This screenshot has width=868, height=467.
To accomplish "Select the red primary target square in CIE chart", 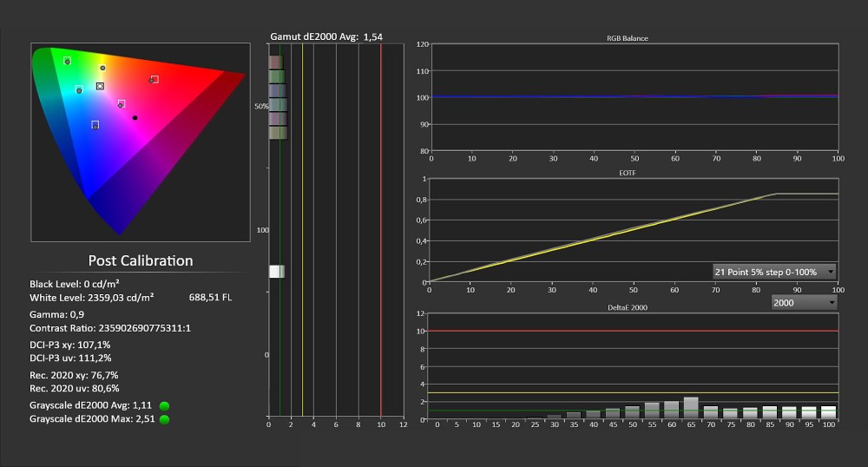I will [x=155, y=79].
